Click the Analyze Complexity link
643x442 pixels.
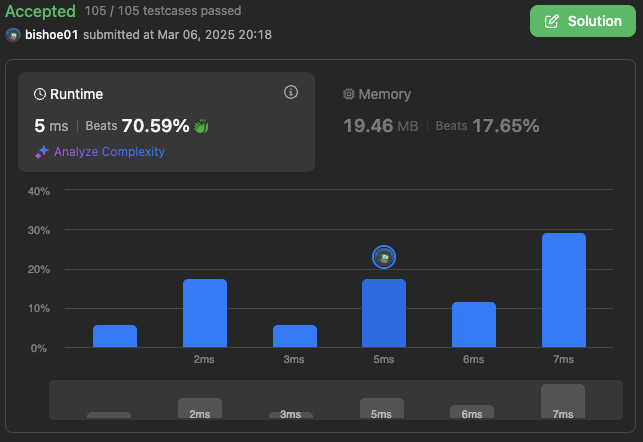point(109,152)
